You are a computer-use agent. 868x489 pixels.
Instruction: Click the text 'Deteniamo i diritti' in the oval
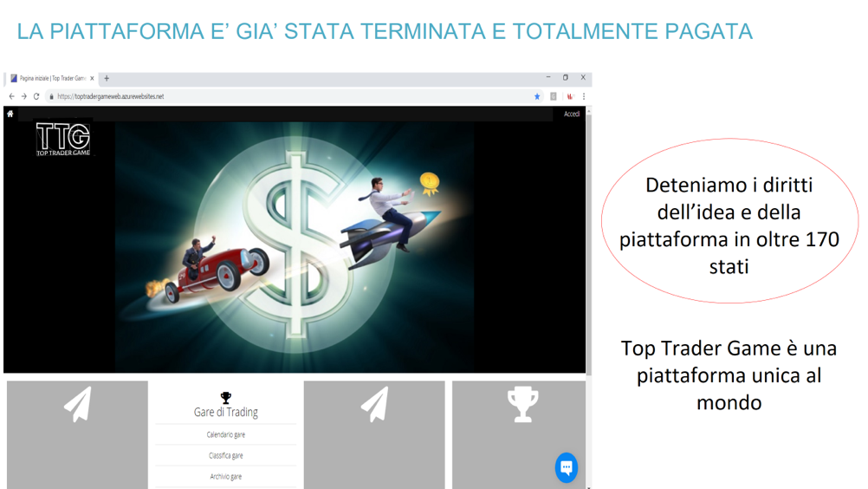click(729, 185)
